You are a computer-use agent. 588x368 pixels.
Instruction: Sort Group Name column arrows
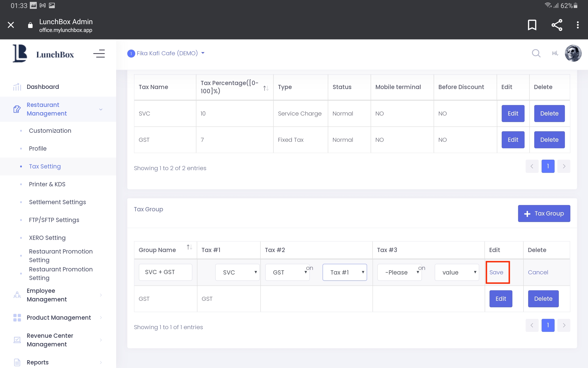pyautogui.click(x=189, y=247)
